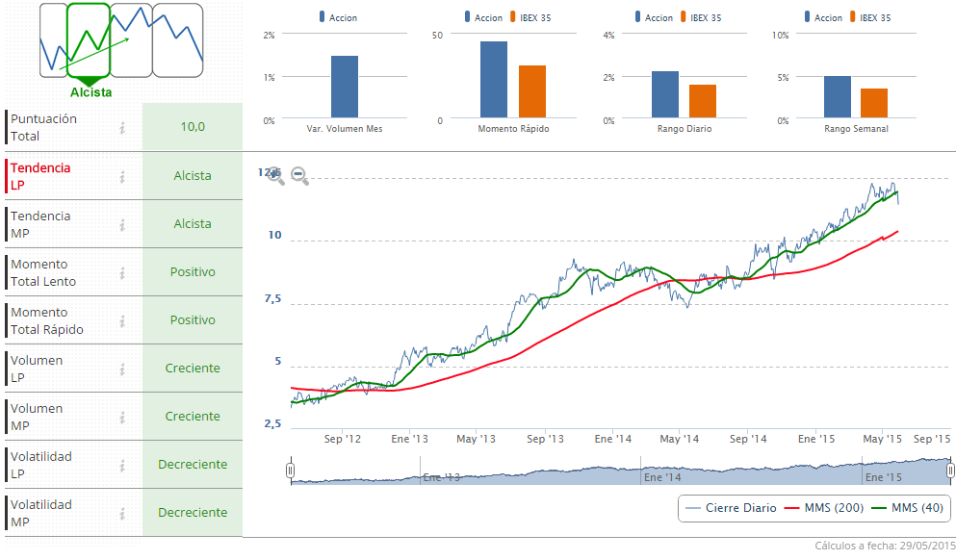This screenshot has height=560, width=956.
Task: Click the Volatilidad LP Decreciente value cell
Action: [x=193, y=465]
